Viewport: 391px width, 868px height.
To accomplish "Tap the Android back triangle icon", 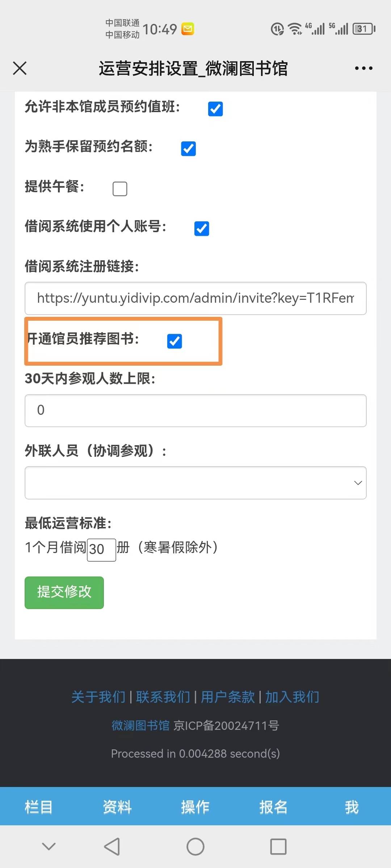I will click(x=112, y=847).
